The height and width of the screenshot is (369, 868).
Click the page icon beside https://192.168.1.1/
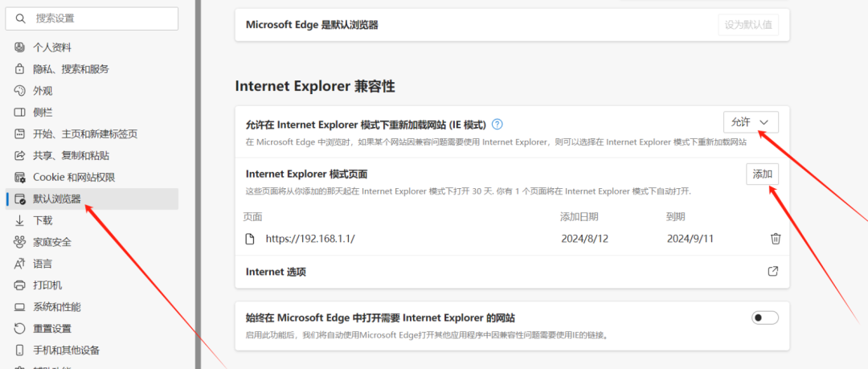coord(250,239)
